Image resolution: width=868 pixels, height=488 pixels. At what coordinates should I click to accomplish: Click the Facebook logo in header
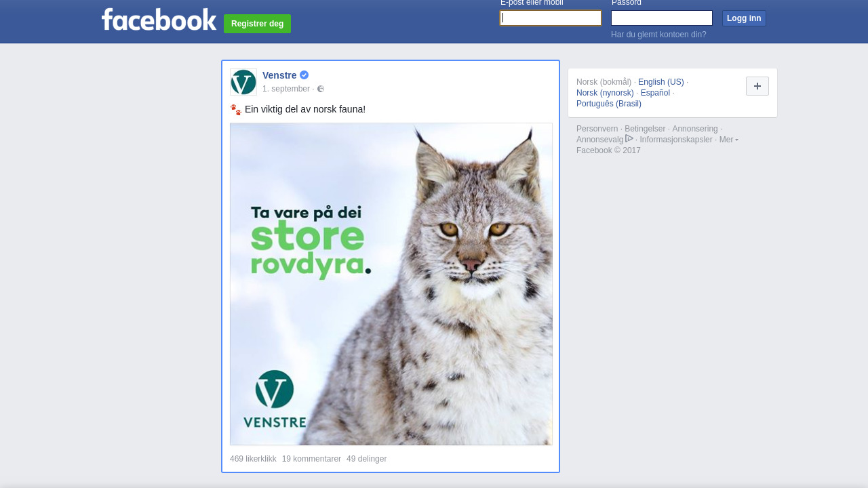tap(159, 19)
